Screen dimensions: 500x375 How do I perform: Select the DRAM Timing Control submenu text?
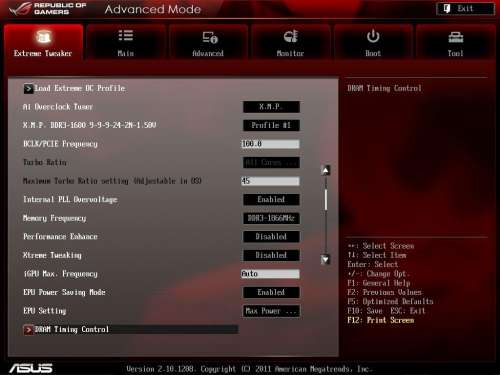pyautogui.click(x=72, y=330)
